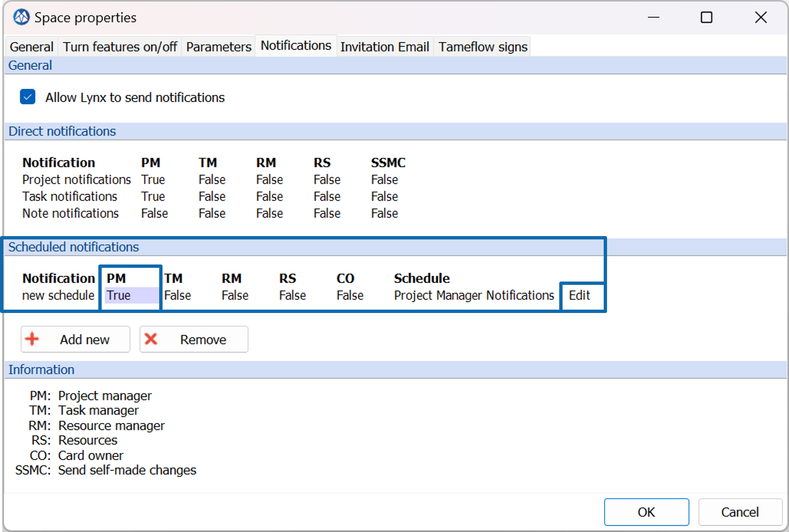
Task: Select the 'new schedule' notification name
Action: coord(59,296)
